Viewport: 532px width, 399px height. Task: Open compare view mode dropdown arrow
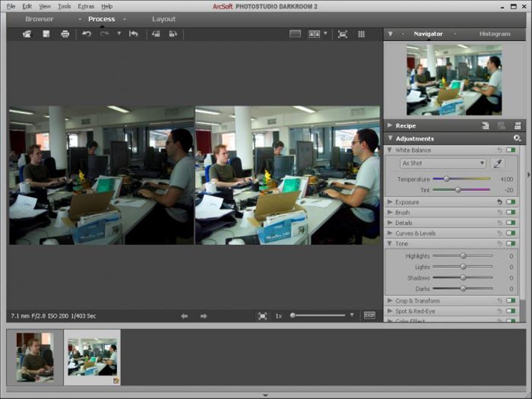coord(325,33)
